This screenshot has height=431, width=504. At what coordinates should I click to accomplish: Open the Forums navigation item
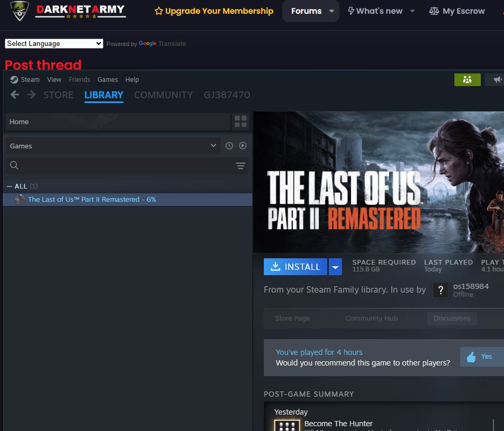coord(306,11)
